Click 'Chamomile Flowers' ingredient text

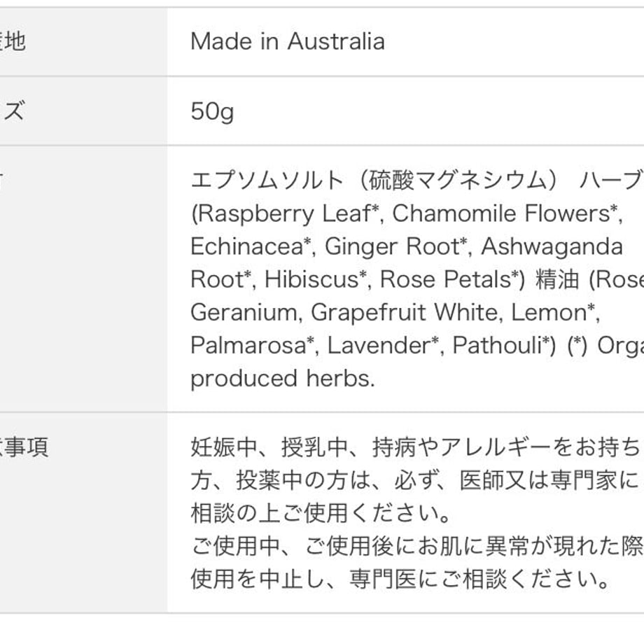tap(501, 213)
